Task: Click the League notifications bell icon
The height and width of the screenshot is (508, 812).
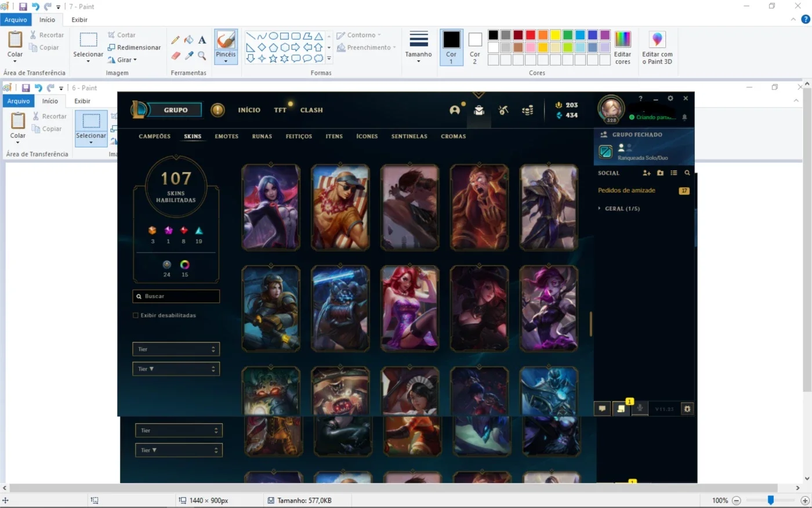Action: click(x=684, y=117)
